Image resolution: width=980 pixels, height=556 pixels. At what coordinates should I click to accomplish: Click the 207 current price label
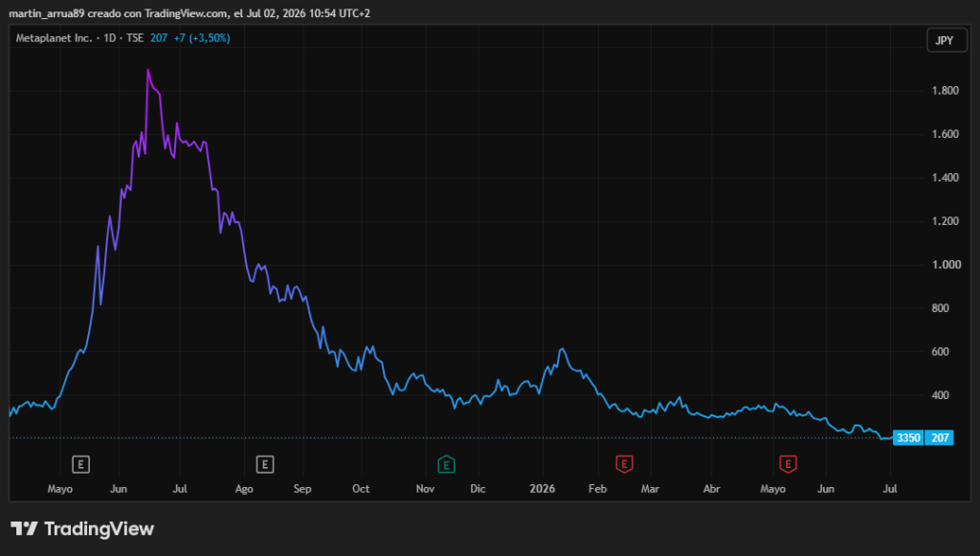tap(940, 438)
